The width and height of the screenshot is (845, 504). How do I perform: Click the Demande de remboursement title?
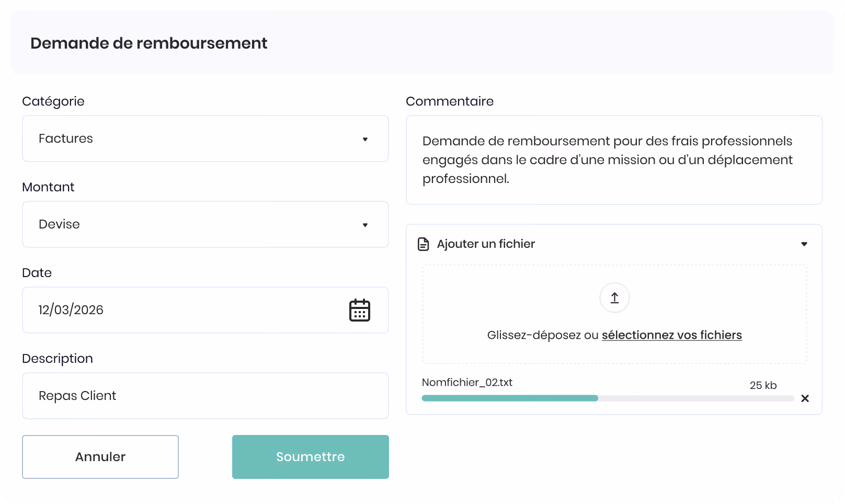(149, 43)
